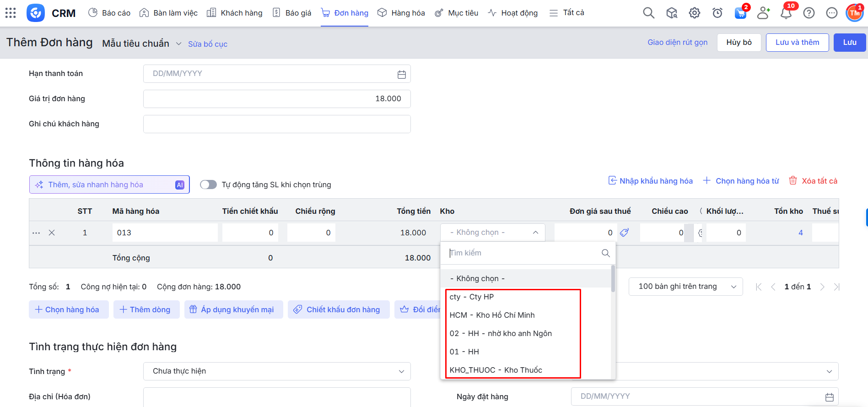Go to the Khách hàng tab
This screenshot has height=407, width=868.
coord(235,13)
